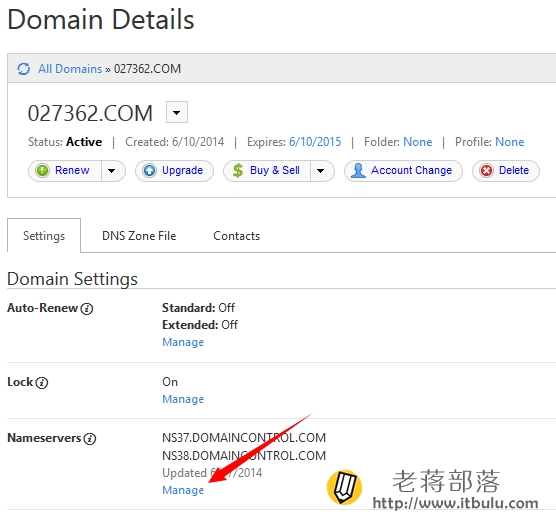Click Manage under Lock

[183, 399]
